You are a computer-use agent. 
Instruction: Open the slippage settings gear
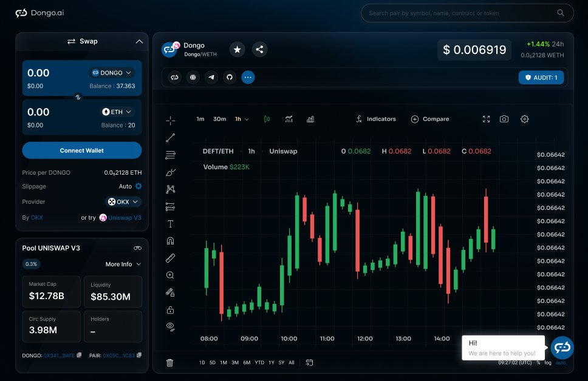[x=138, y=186]
